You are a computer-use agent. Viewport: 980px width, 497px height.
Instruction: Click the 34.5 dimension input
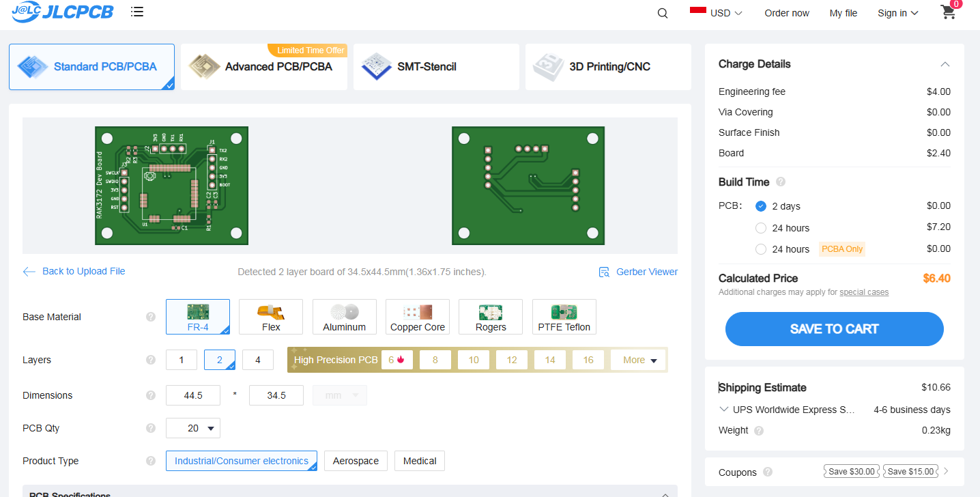[276, 395]
